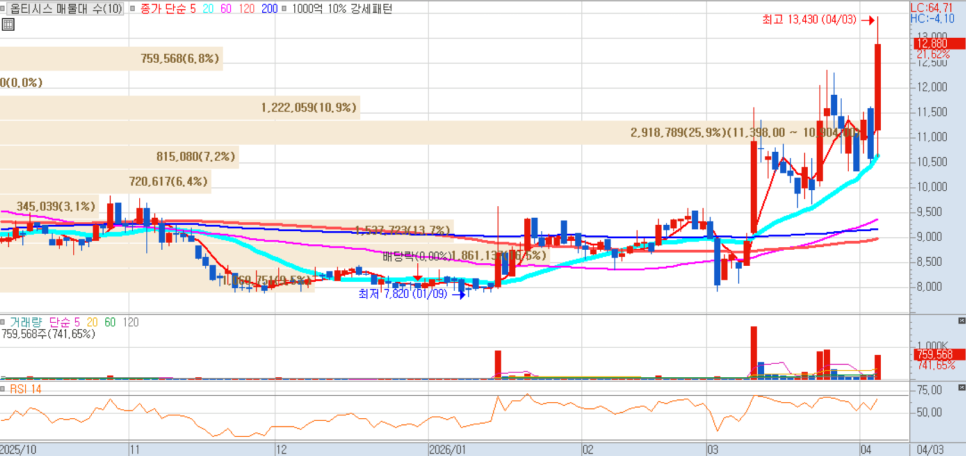Click the 21.62% change label
Image resolution: width=966 pixels, height=456 pixels.
(x=933, y=54)
